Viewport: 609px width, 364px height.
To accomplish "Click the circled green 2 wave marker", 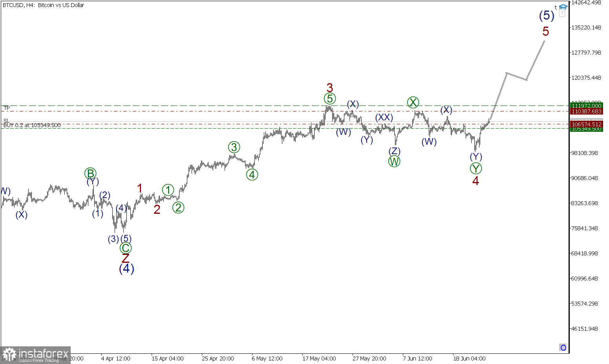I will 178,207.
